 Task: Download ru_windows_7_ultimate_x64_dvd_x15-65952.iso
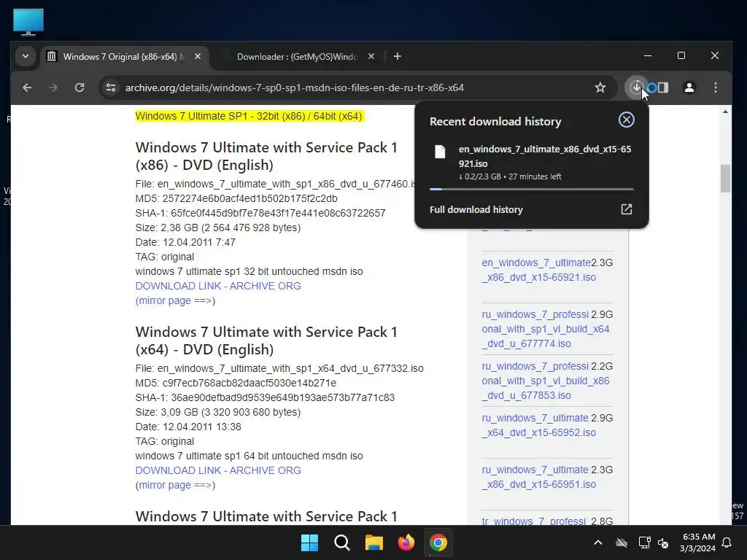point(538,425)
